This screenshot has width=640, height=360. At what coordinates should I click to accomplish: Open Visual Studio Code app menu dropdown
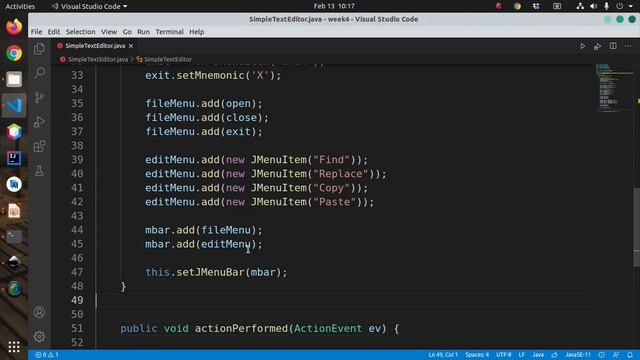click(x=89, y=6)
